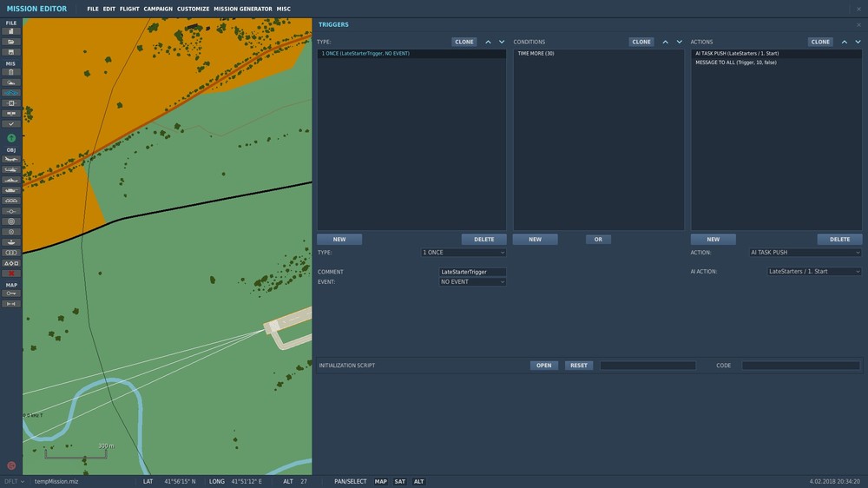Open the MISSION GENERATOR menu
This screenshot has height=488, width=868.
(243, 9)
